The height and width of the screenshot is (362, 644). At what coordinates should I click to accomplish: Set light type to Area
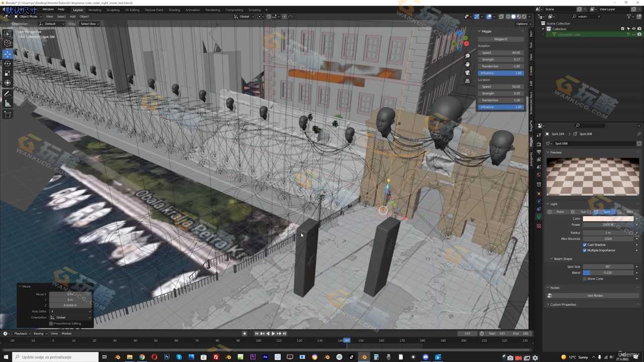click(x=628, y=212)
